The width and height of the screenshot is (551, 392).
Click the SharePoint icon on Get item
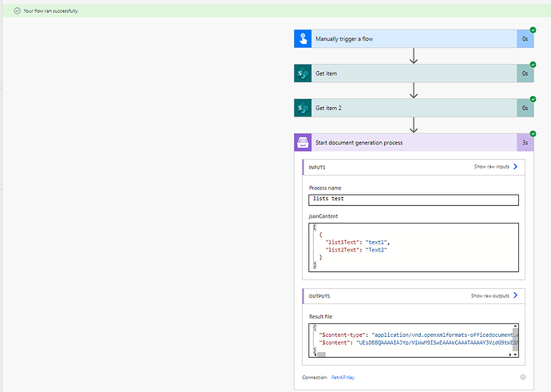coord(303,73)
